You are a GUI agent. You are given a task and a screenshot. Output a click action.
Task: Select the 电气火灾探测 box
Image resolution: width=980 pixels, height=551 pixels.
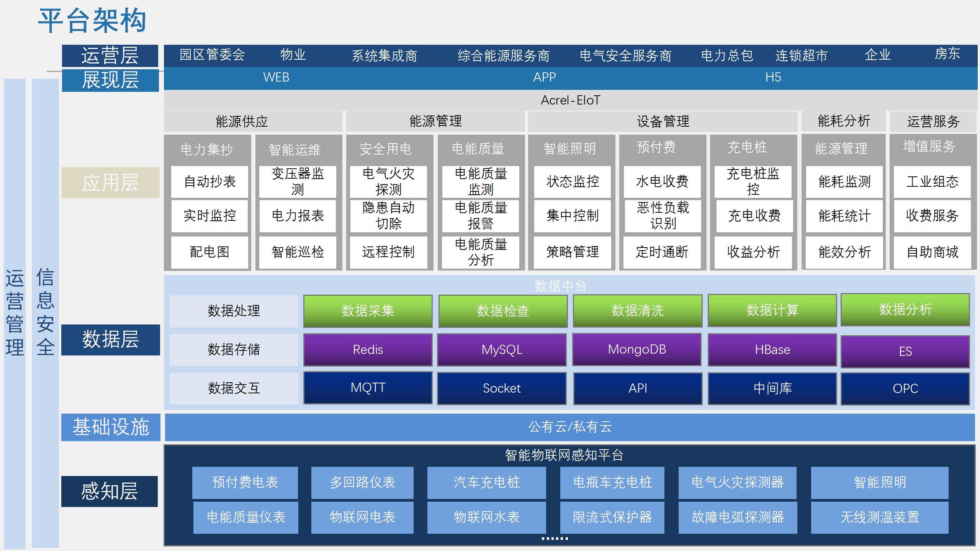pos(388,182)
